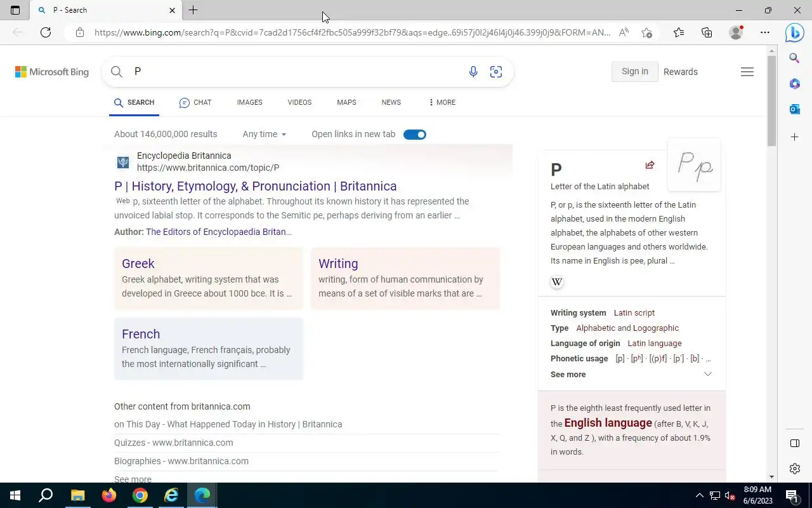This screenshot has height=508, width=812.
Task: Open Collections icon in toolbar
Action: [707, 32]
